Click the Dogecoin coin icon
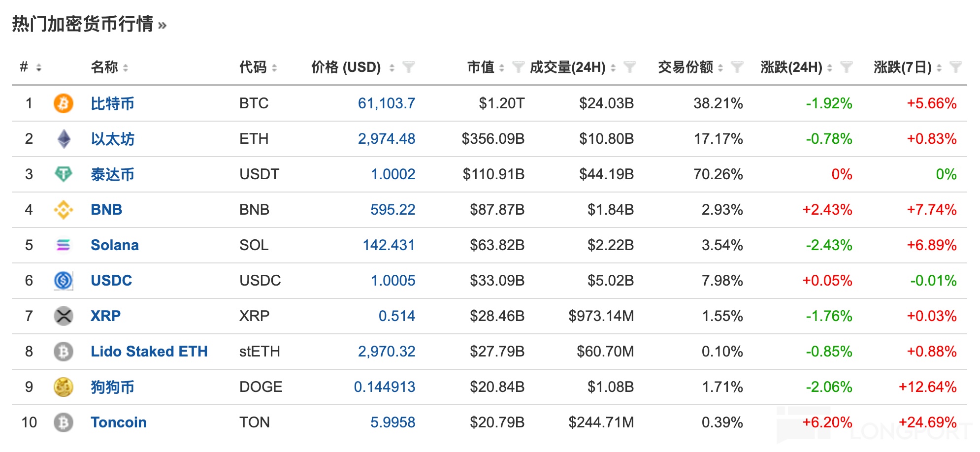This screenshot has width=980, height=452. click(63, 387)
